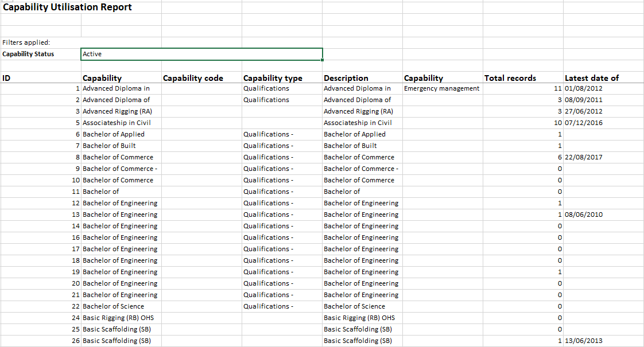The height and width of the screenshot is (347, 644).
Task: Select the date cell 08/06/2010
Action: (584, 215)
